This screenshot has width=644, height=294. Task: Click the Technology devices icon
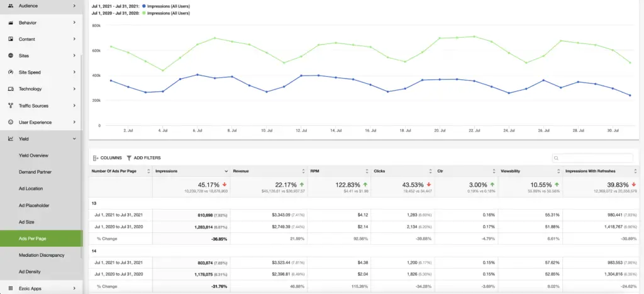[11, 89]
